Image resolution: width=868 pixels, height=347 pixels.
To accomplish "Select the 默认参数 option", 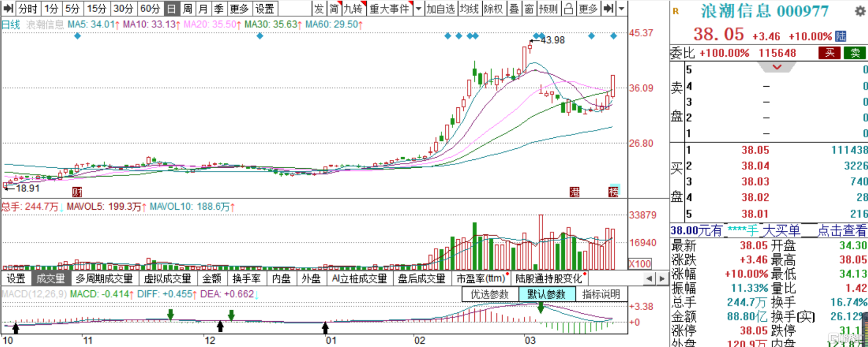I will (x=546, y=294).
